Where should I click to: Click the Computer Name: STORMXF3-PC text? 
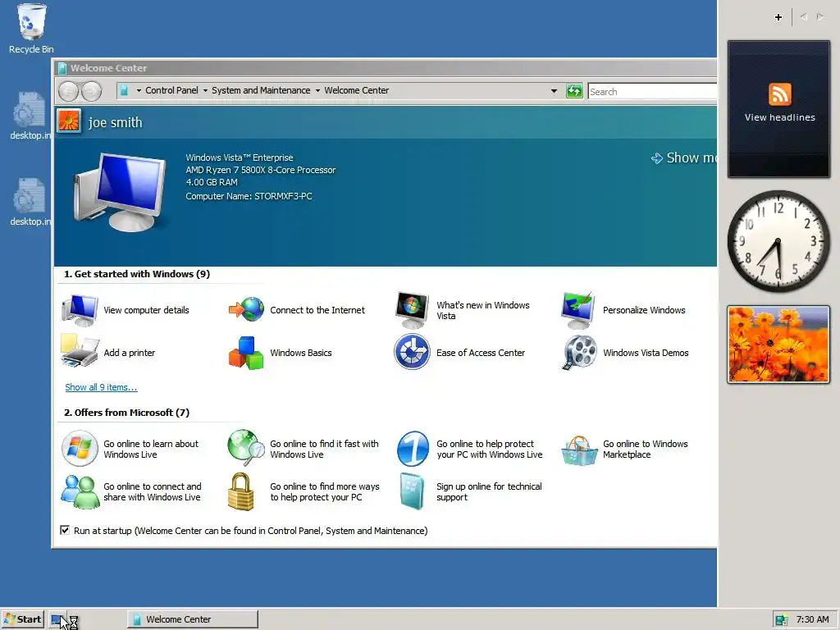click(249, 196)
